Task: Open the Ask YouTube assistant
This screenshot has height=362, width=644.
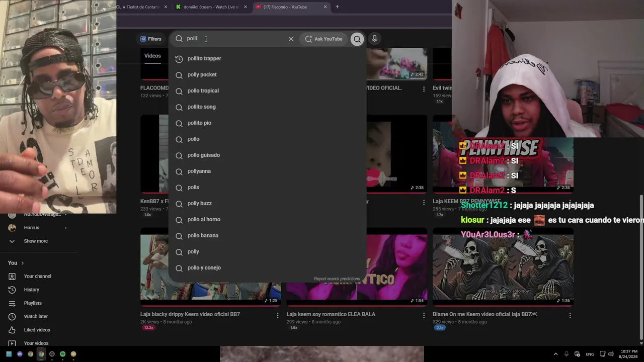Action: tap(324, 39)
